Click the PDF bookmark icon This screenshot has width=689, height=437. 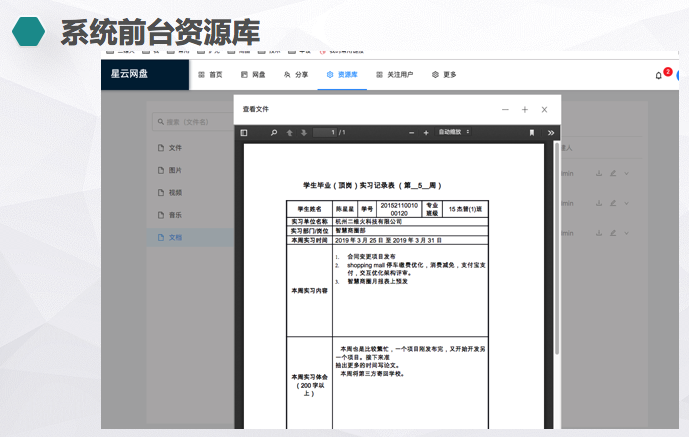pos(532,133)
